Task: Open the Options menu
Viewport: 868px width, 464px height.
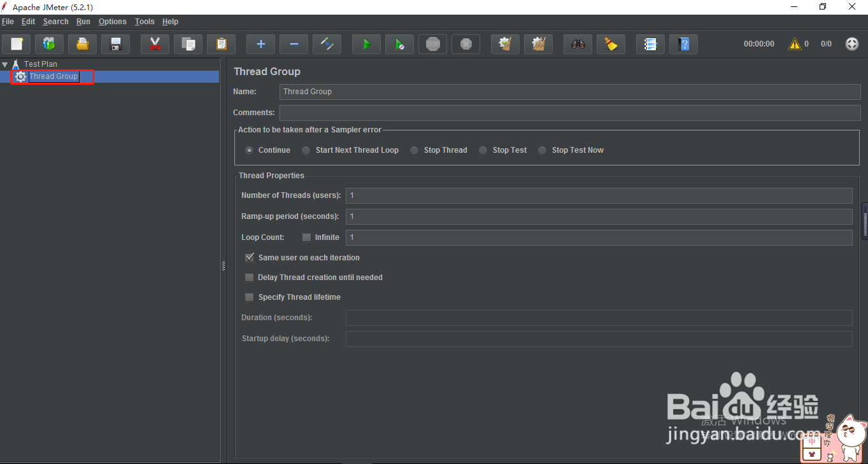Action: click(113, 22)
